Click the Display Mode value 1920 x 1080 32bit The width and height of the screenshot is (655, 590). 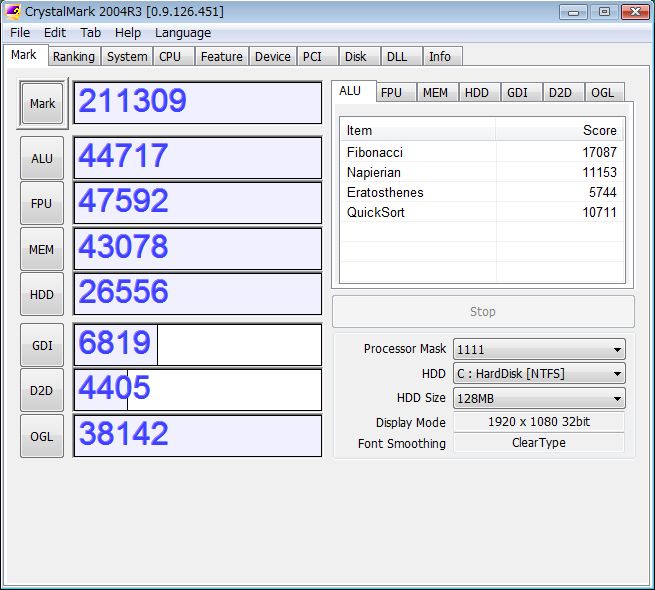(x=539, y=422)
